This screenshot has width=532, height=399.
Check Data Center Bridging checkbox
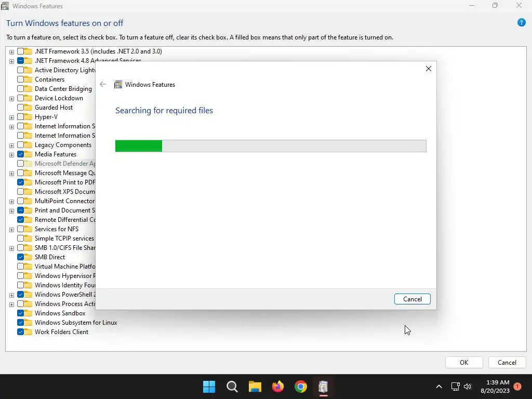[20, 89]
